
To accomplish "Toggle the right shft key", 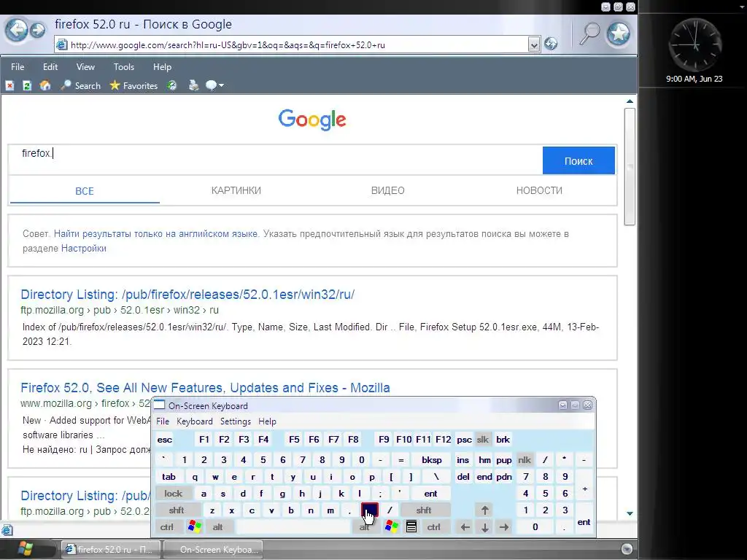I will click(x=424, y=510).
